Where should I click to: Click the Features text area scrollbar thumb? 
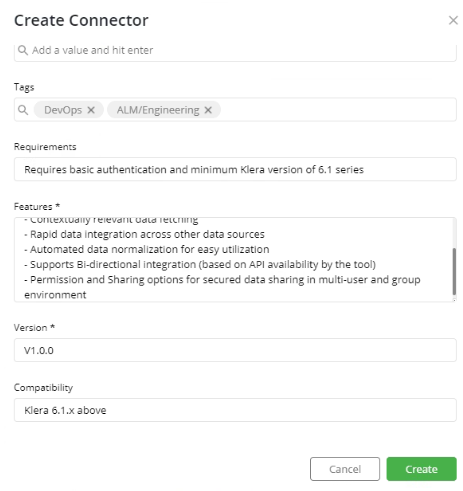tap(454, 272)
